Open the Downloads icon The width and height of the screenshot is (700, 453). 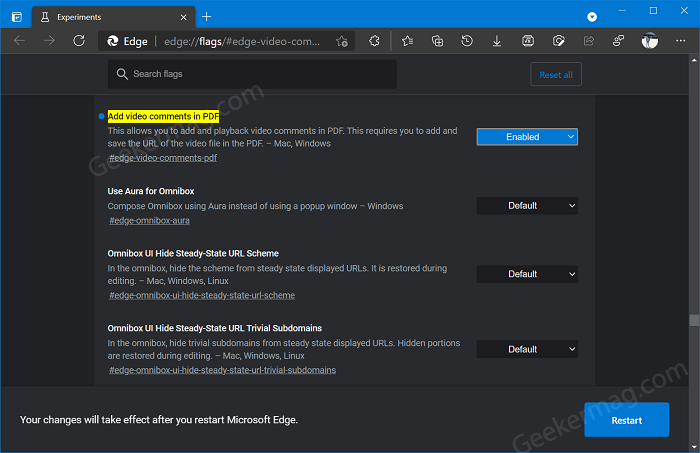click(496, 41)
